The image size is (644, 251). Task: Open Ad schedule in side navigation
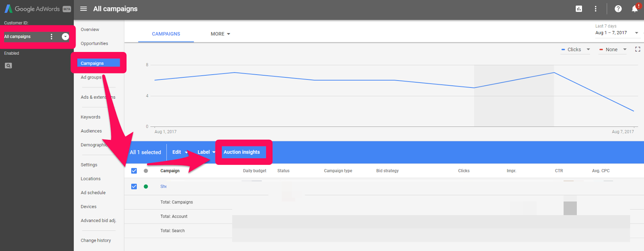click(93, 193)
